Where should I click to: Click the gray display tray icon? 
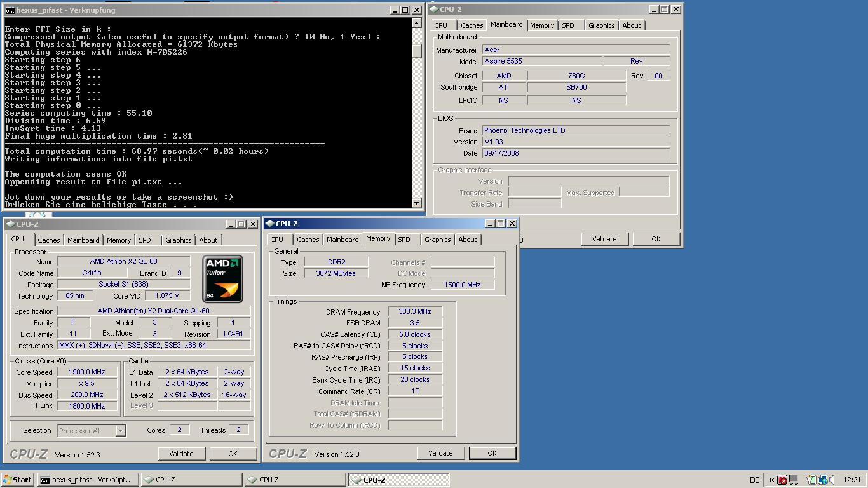coord(794,480)
